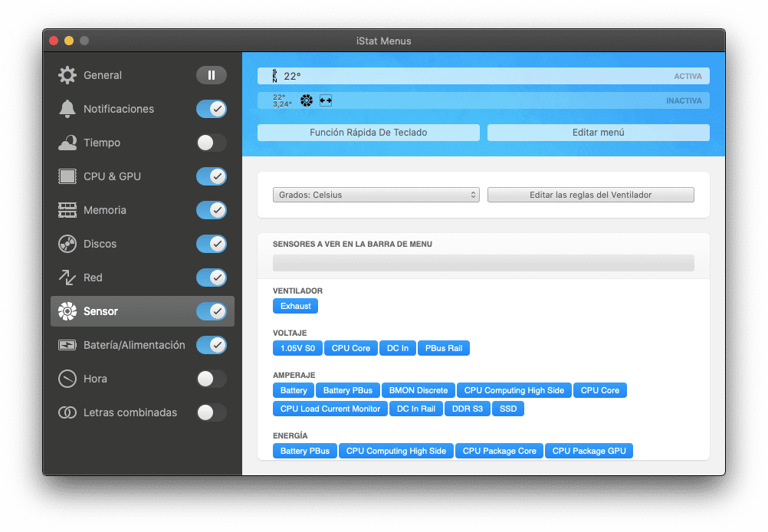Screen dimensions: 768x532
Task: Select the inactive sensor menu bar row
Action: click(x=483, y=100)
